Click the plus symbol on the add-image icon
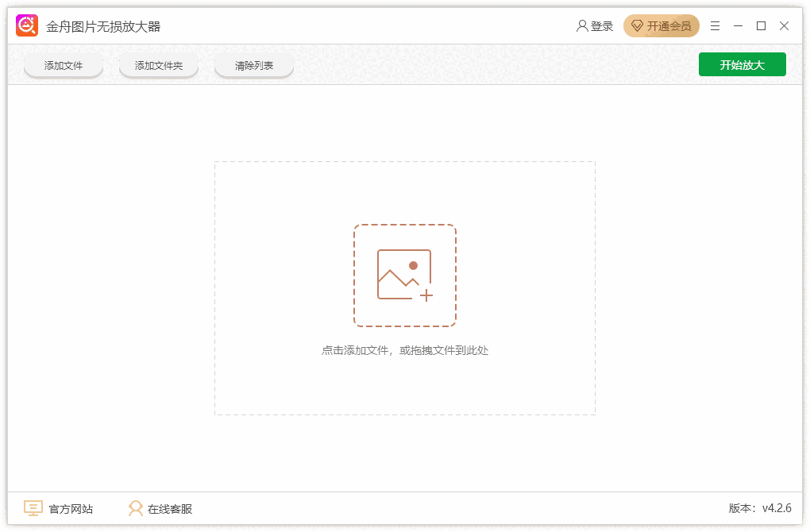The image size is (810, 532). (x=428, y=295)
